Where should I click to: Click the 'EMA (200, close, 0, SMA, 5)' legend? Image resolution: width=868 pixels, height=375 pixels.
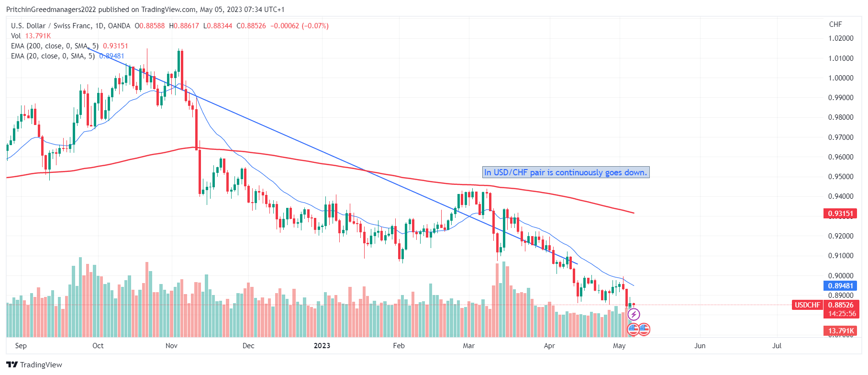pyautogui.click(x=55, y=46)
